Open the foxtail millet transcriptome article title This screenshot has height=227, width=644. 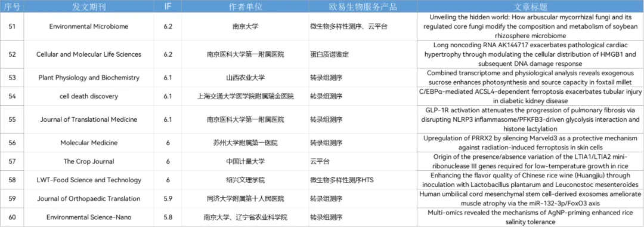[531, 78]
